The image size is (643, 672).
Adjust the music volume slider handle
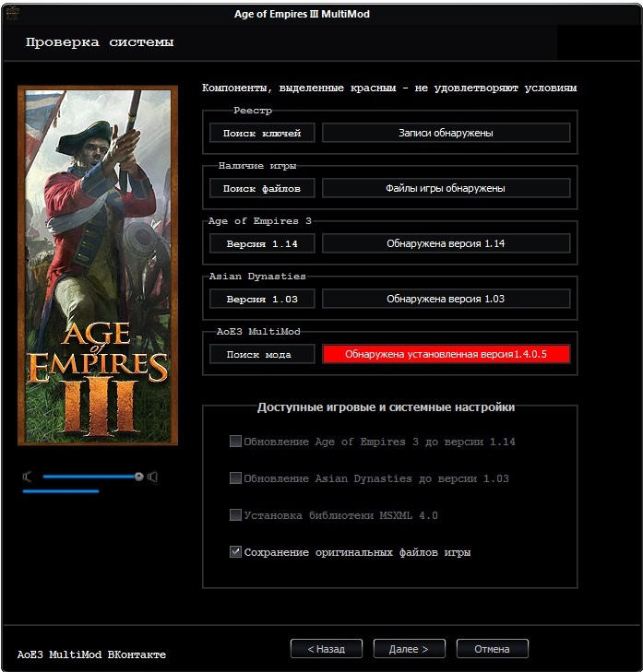(138, 477)
